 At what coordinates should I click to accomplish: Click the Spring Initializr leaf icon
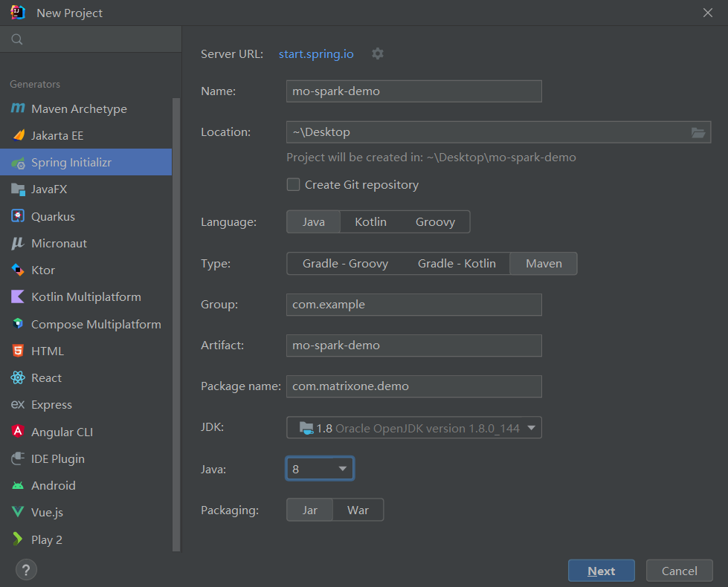click(18, 163)
